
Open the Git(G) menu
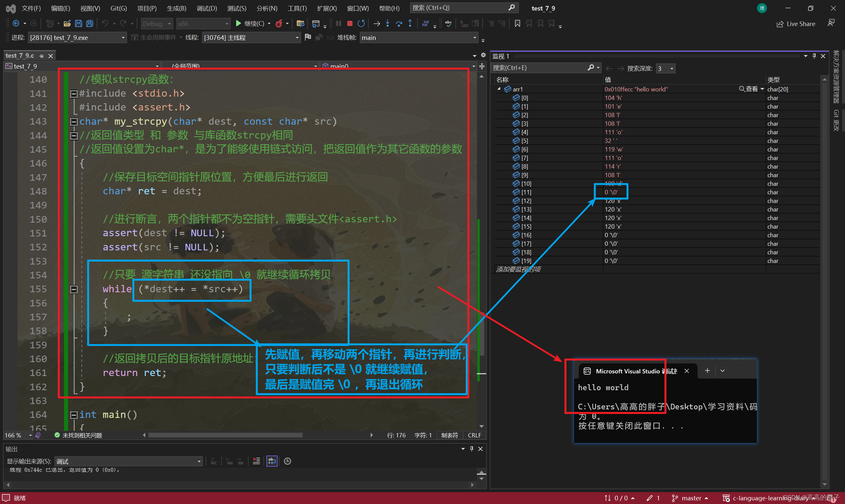coord(118,8)
